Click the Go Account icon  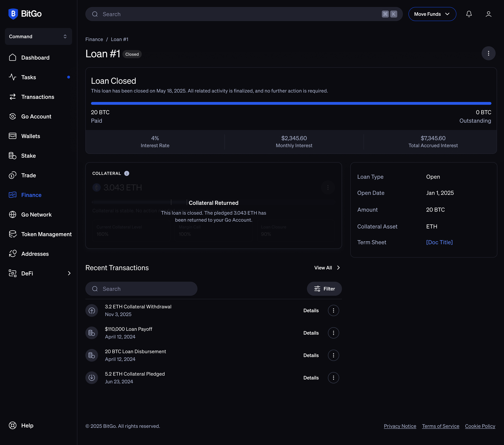pyautogui.click(x=12, y=116)
